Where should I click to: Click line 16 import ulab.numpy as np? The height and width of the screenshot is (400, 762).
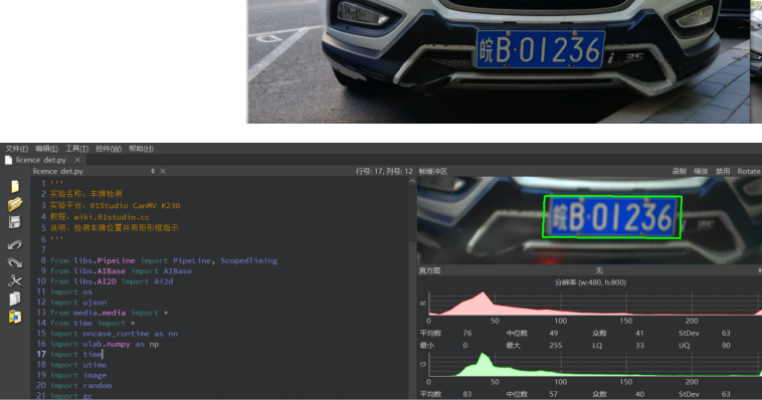pyautogui.click(x=104, y=344)
